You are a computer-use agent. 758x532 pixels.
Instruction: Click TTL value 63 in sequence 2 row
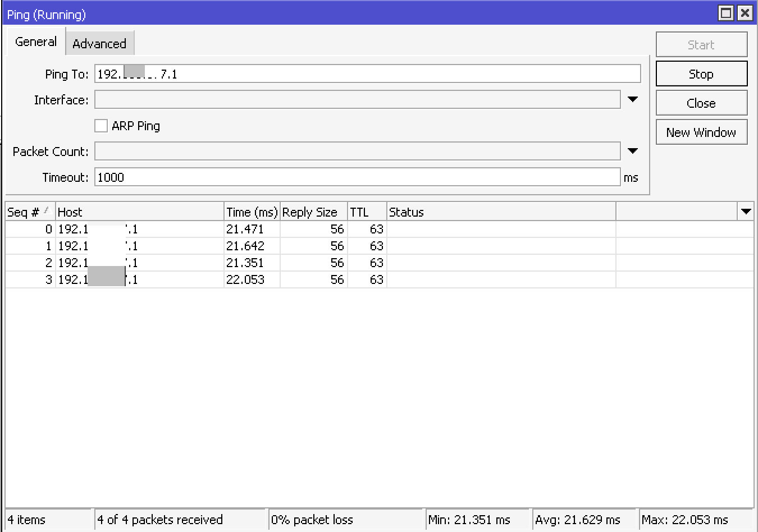coord(367,263)
